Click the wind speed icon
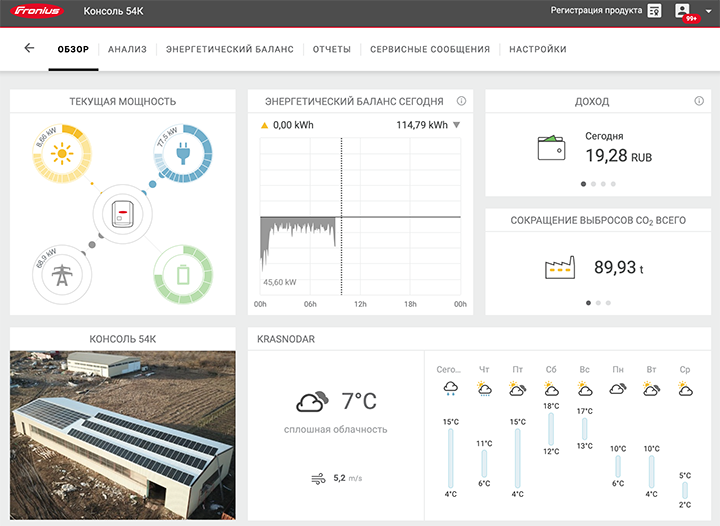 pos(318,479)
